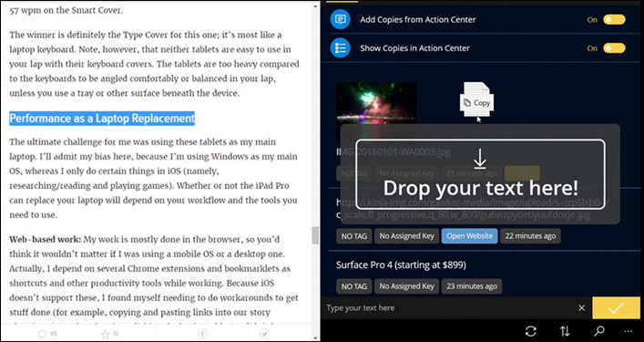Click the Add Copies from Action Center icon

coord(340,19)
